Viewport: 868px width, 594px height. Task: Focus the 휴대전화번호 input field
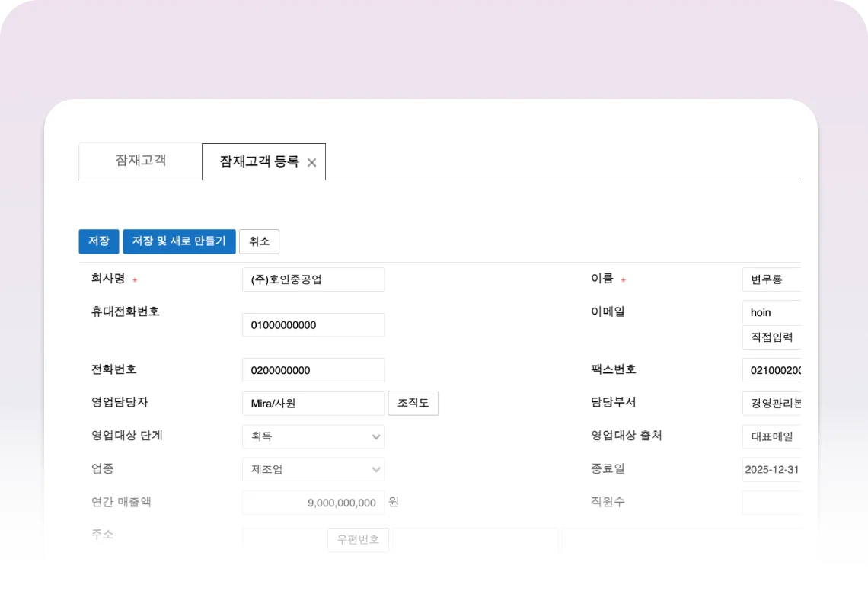pos(313,325)
